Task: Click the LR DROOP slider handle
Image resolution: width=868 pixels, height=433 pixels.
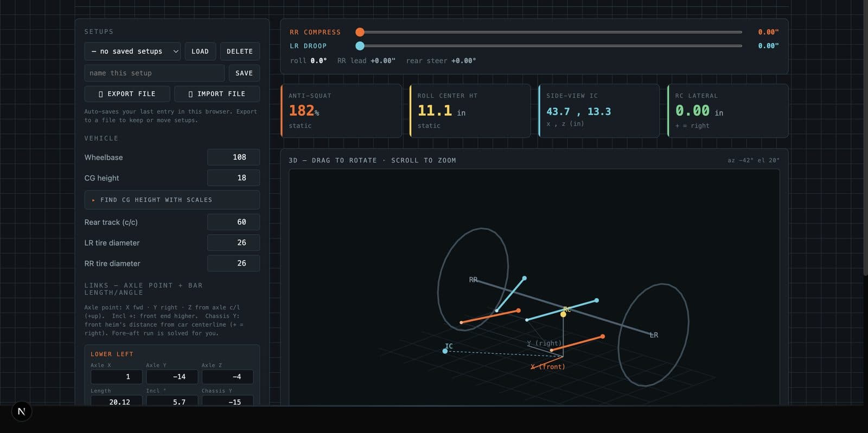Action: pyautogui.click(x=360, y=46)
